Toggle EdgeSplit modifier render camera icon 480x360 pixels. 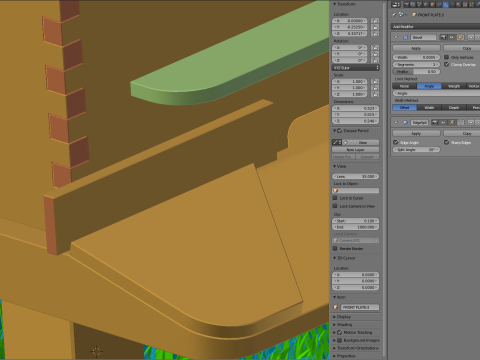coord(435,123)
